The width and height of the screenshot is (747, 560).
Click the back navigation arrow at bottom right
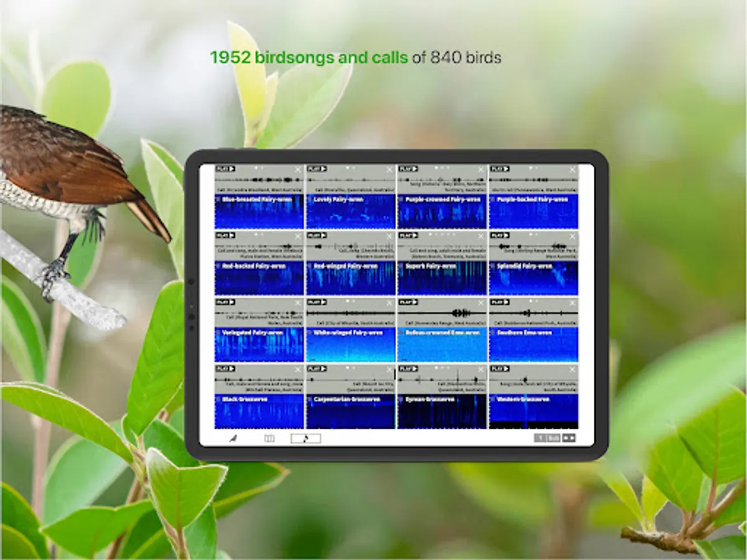point(564,438)
